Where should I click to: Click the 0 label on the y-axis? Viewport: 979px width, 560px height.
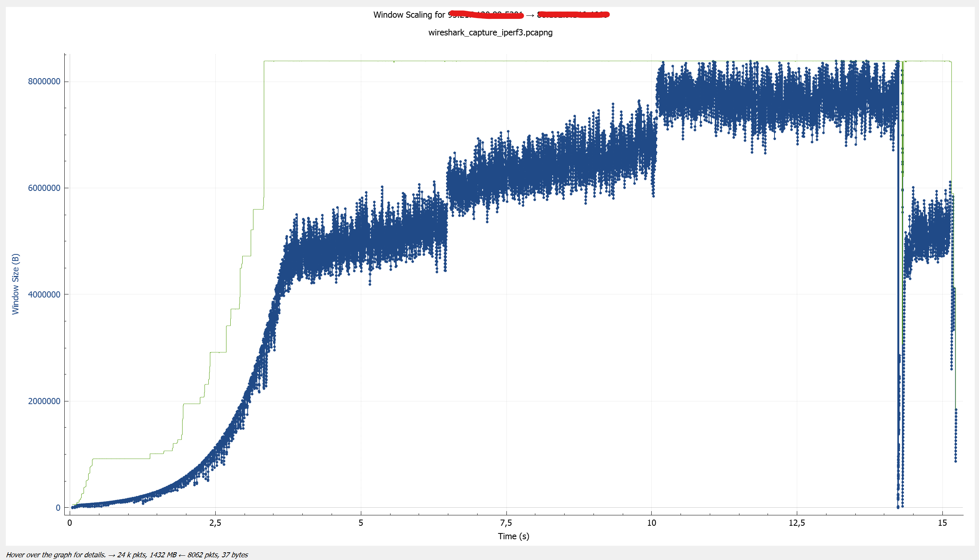pos(58,508)
